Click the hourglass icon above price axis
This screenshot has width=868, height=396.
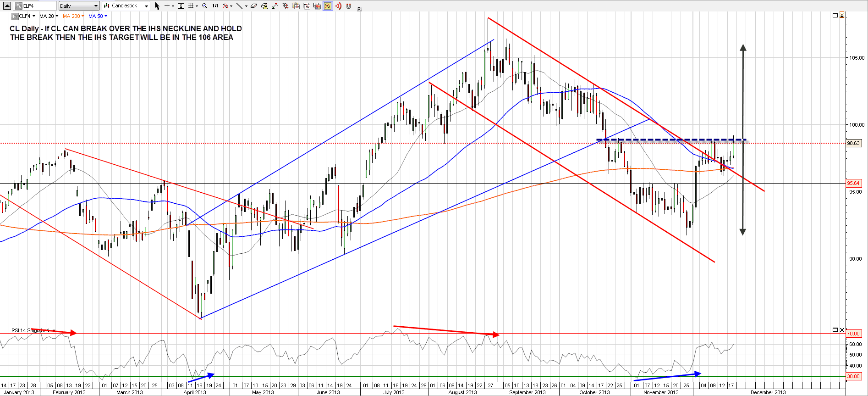click(x=842, y=16)
